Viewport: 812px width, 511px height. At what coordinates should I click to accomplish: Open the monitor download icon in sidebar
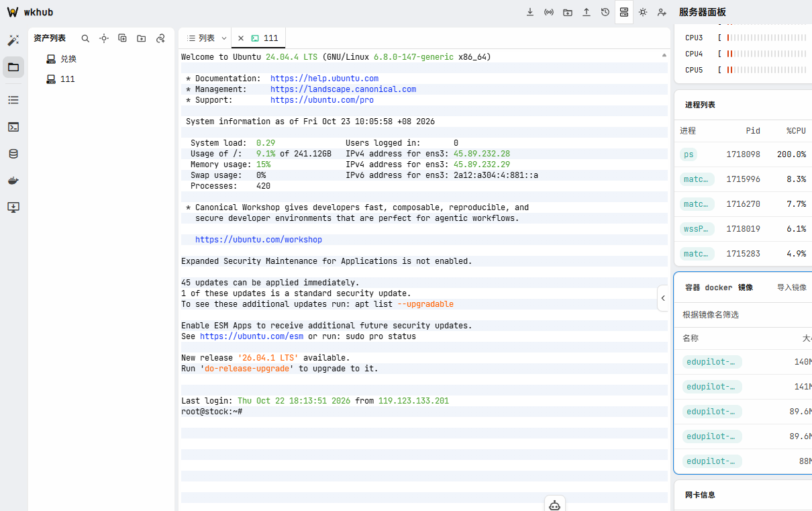[13, 207]
